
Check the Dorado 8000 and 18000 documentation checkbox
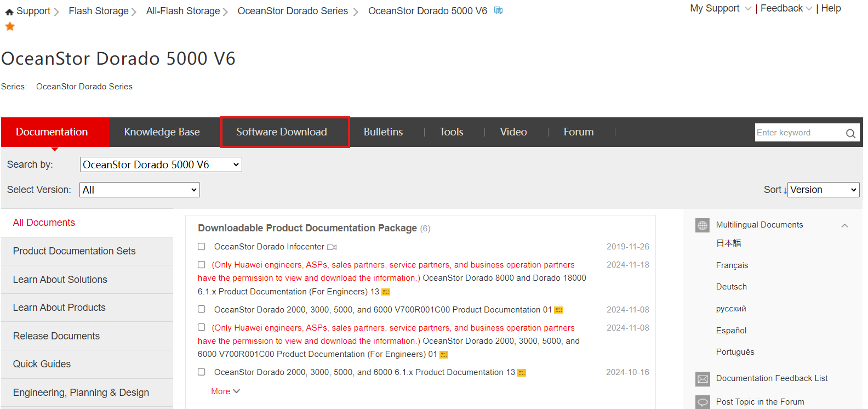coord(202,265)
